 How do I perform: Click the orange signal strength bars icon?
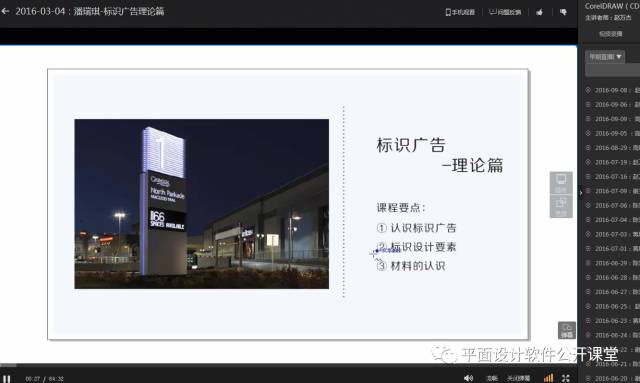pyautogui.click(x=549, y=378)
